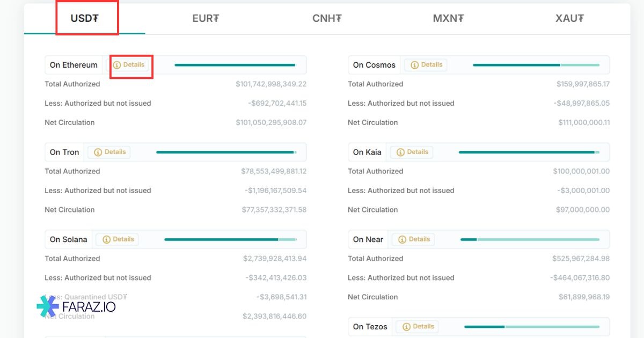Switch to the CNH₮ tab

click(x=327, y=18)
